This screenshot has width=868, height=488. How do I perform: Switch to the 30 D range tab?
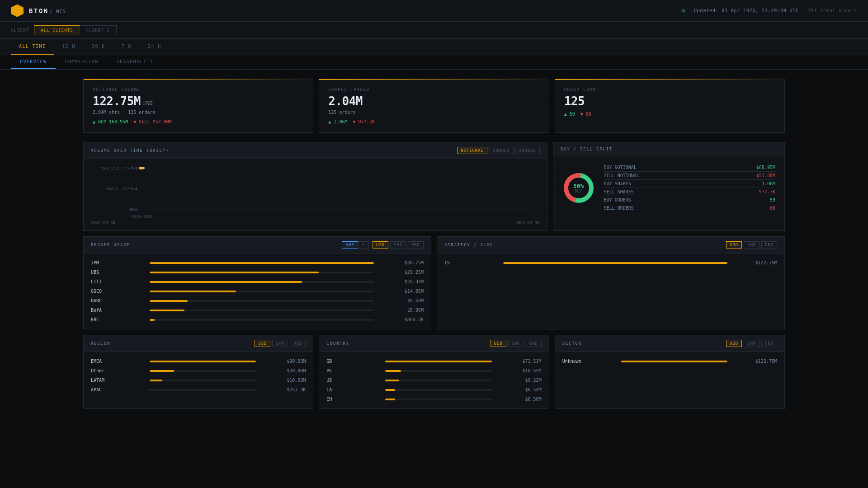click(x=99, y=47)
